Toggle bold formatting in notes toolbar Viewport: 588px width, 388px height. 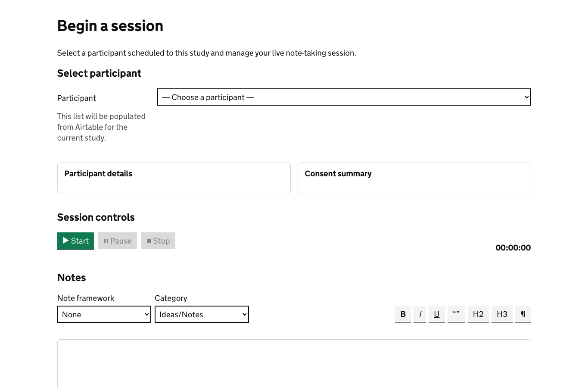403,314
